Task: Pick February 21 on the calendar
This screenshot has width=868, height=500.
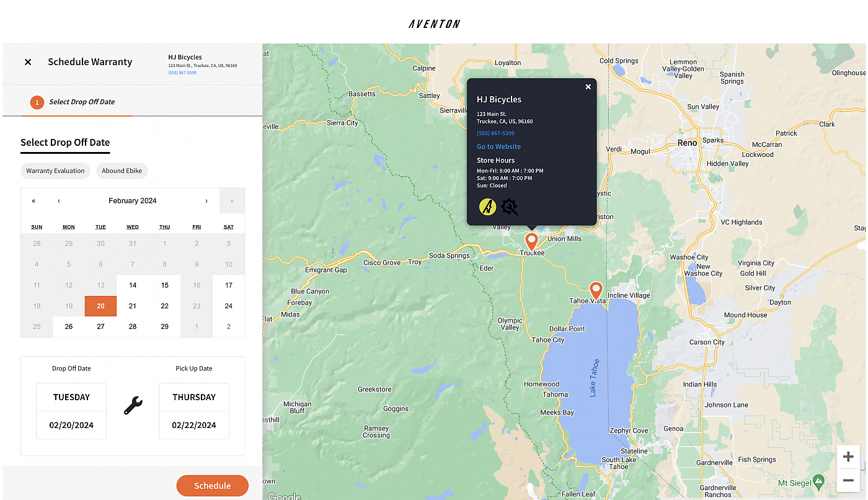Action: 133,306
